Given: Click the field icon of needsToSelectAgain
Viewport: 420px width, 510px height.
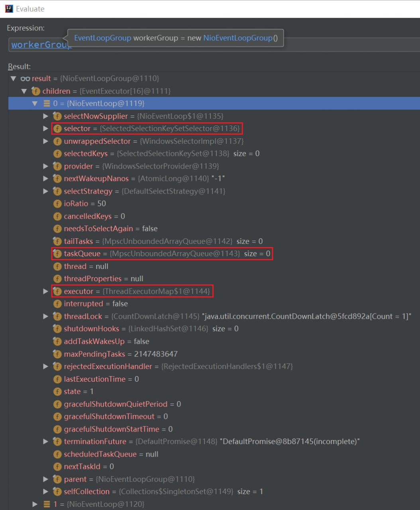Looking at the screenshot, I should pos(57,229).
